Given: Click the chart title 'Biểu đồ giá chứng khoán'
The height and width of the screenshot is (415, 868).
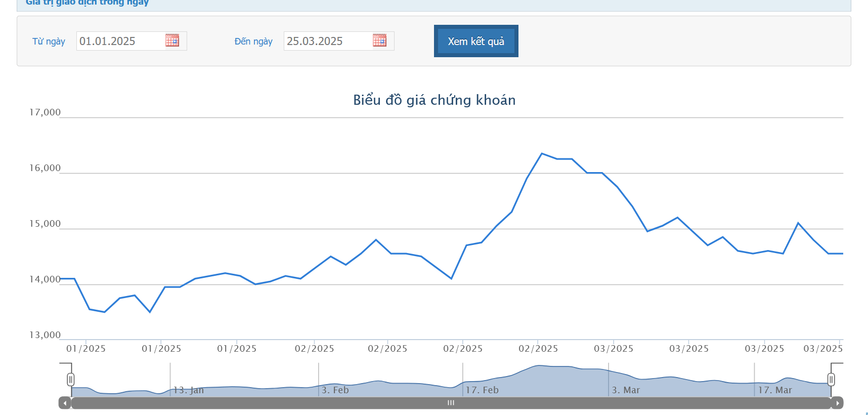Looking at the screenshot, I should tap(435, 100).
